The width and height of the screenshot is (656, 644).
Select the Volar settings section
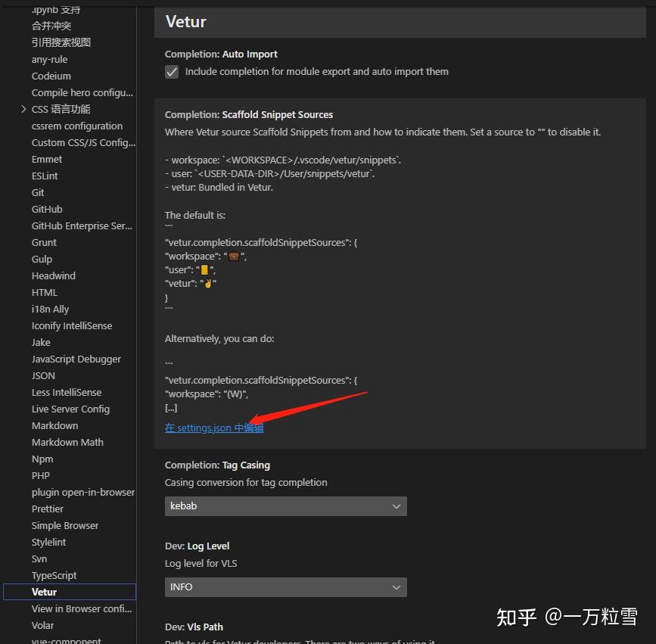pos(42,625)
